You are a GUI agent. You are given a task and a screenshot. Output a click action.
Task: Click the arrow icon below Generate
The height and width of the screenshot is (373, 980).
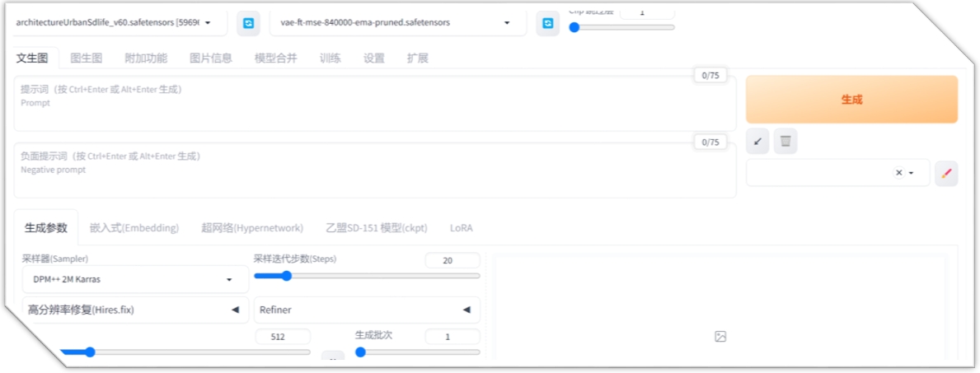click(757, 142)
